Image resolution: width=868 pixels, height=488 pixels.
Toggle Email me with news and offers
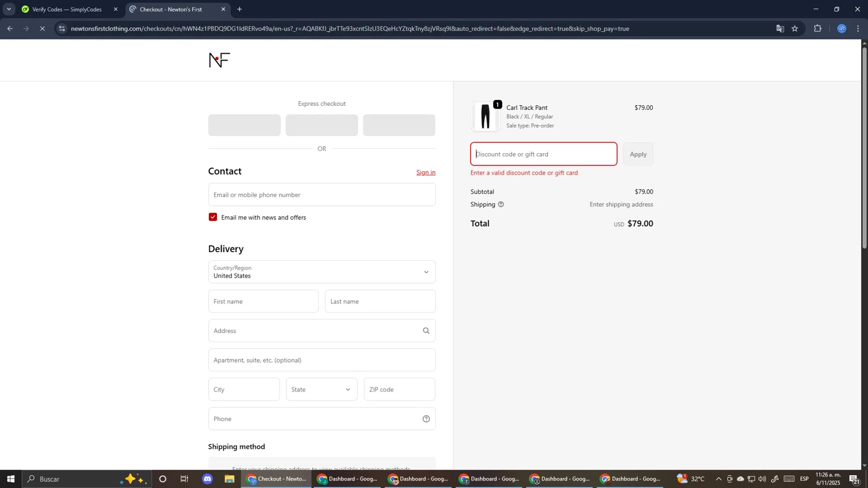pyautogui.click(x=213, y=217)
